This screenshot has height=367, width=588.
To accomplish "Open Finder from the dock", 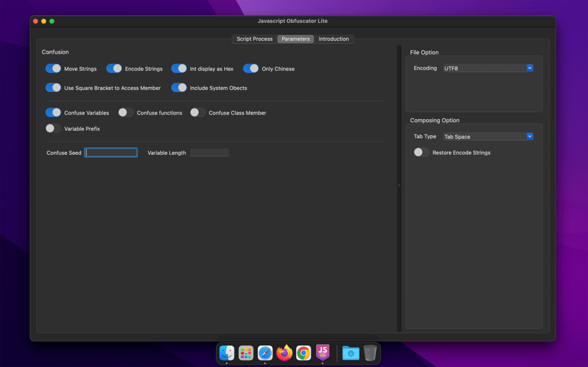I will pyautogui.click(x=227, y=353).
